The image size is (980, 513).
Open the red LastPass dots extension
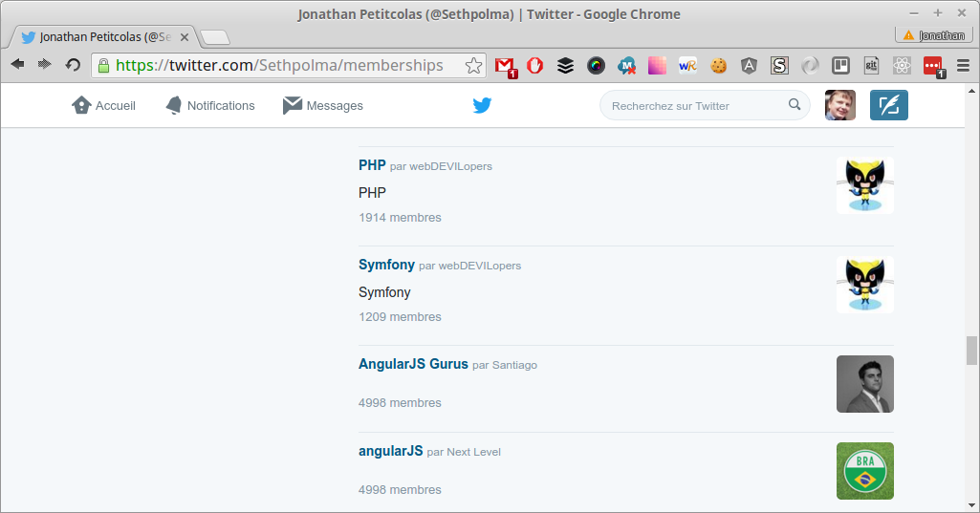pos(934,66)
